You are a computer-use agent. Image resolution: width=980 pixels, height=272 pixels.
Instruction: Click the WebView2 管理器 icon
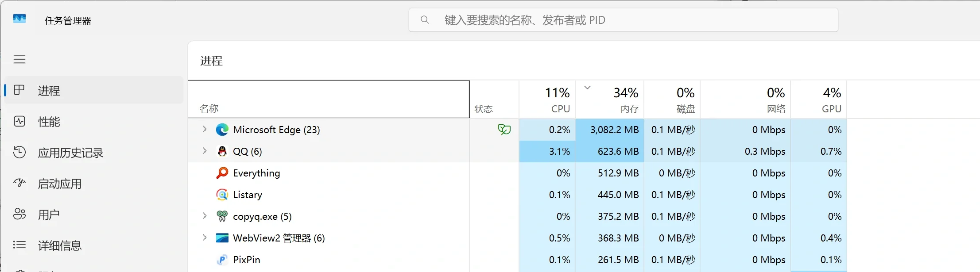pyautogui.click(x=222, y=238)
